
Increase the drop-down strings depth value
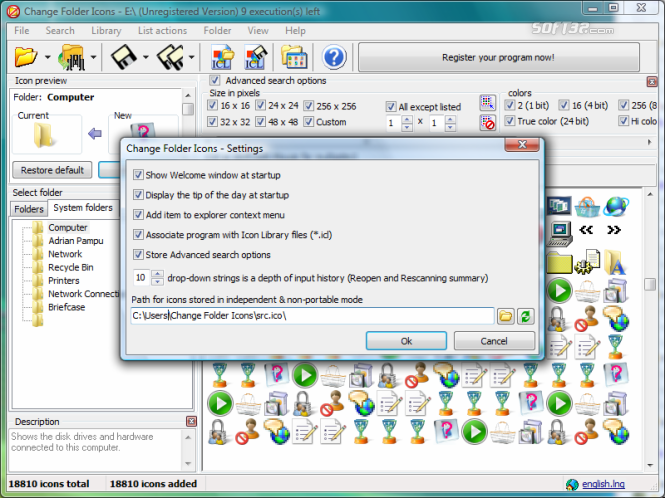click(x=157, y=274)
